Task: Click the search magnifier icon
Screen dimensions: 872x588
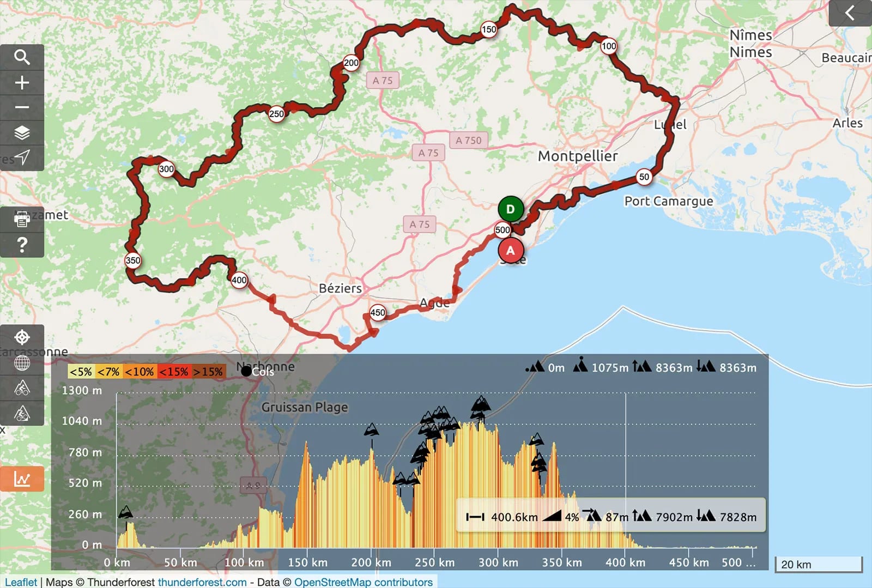Action: pos(22,57)
